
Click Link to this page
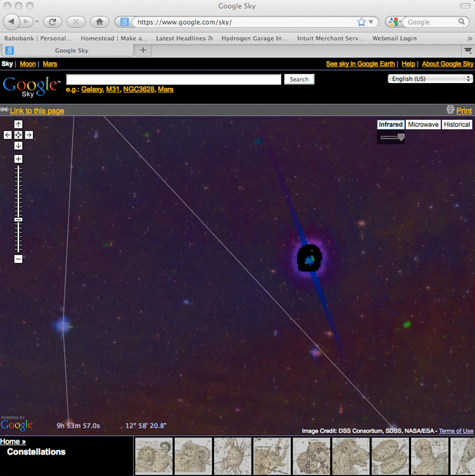pos(37,111)
